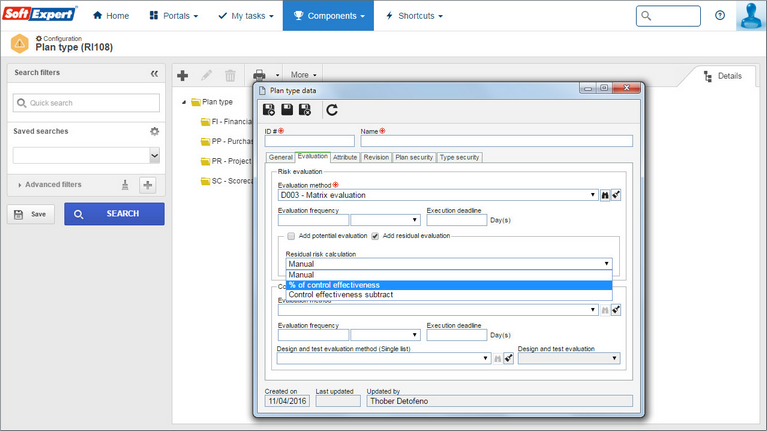
Task: Select Control effectiveness subtract option
Action: (x=449, y=295)
